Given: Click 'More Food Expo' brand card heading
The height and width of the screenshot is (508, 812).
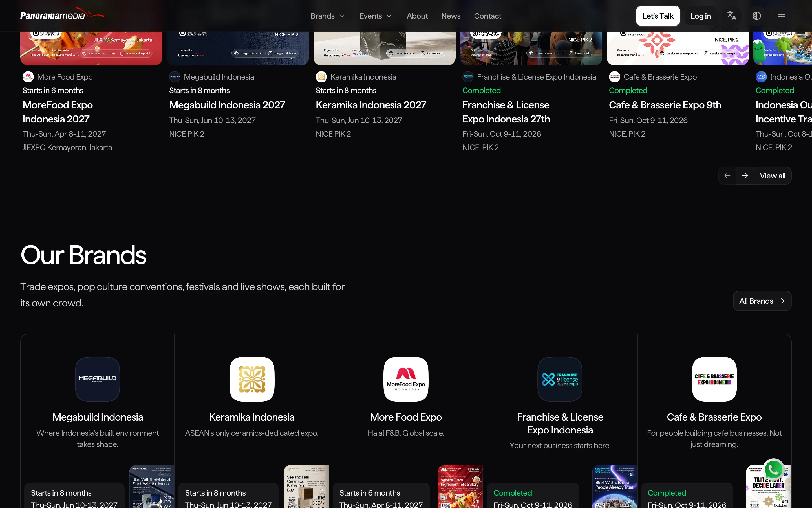Looking at the screenshot, I should [x=406, y=417].
